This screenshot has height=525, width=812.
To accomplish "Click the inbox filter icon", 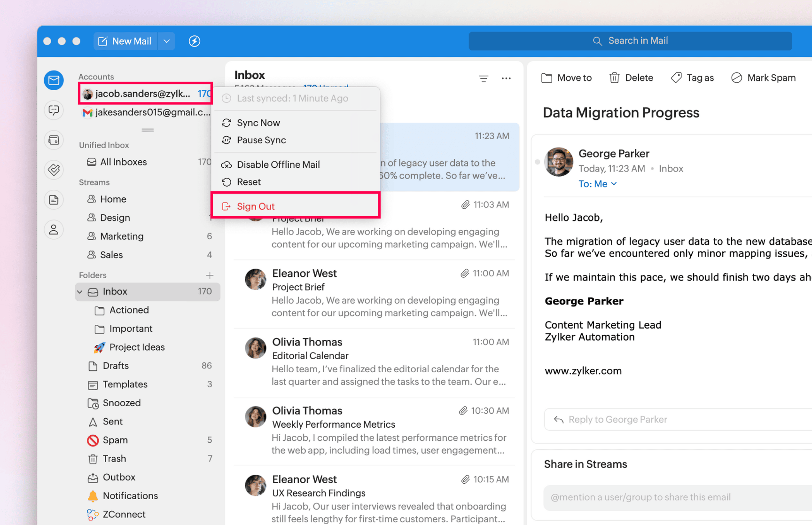I will pos(484,78).
